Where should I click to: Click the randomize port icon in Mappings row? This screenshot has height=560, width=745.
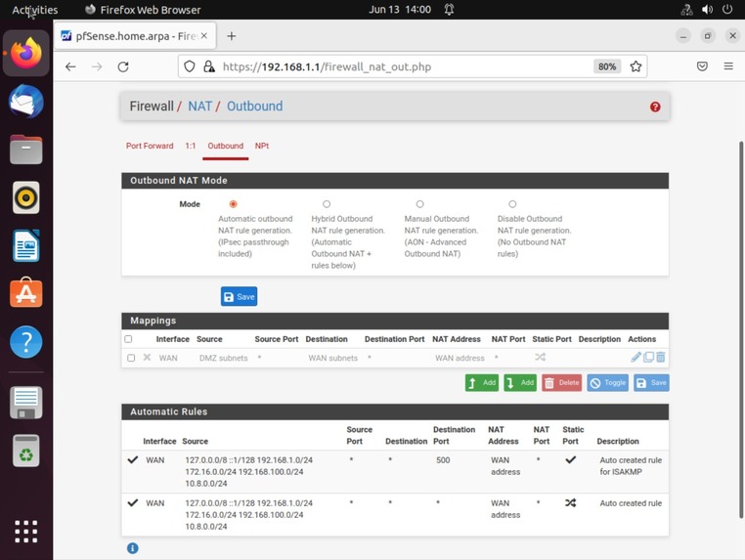[541, 357]
